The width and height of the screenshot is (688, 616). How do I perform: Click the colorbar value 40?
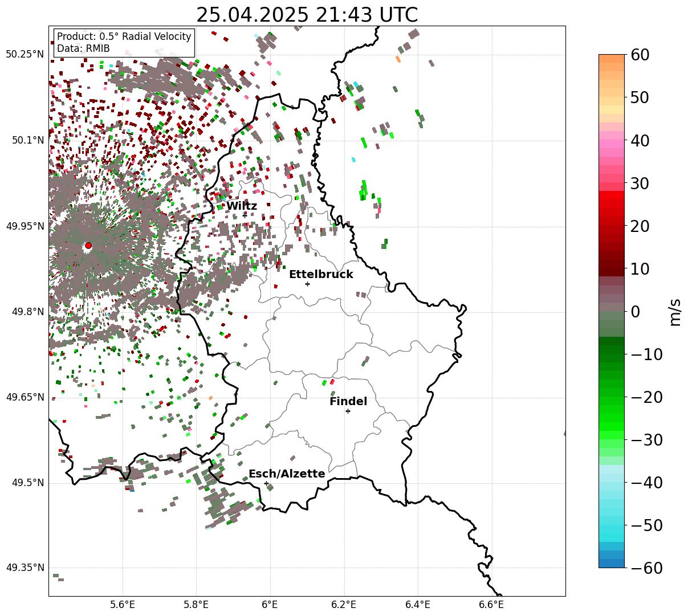tap(639, 140)
